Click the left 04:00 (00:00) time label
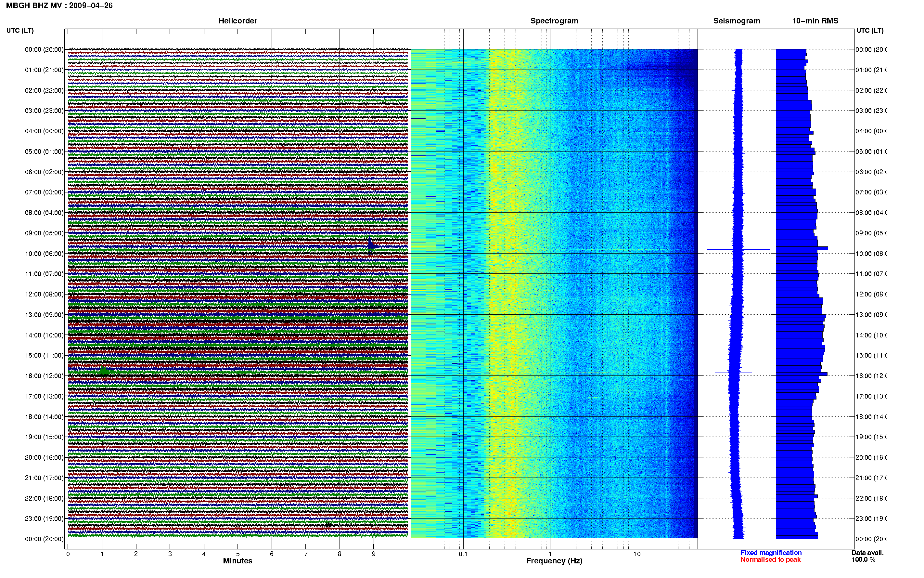 click(x=44, y=131)
